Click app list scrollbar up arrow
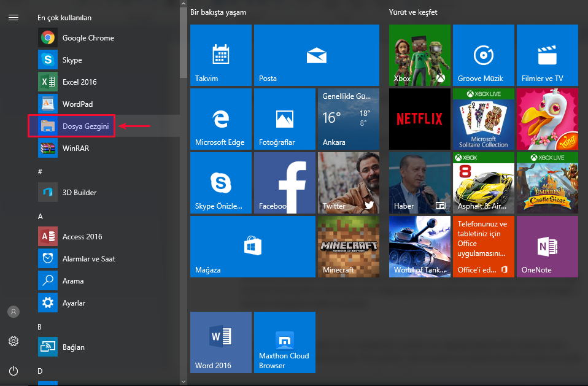This screenshot has width=588, height=386. [184, 4]
